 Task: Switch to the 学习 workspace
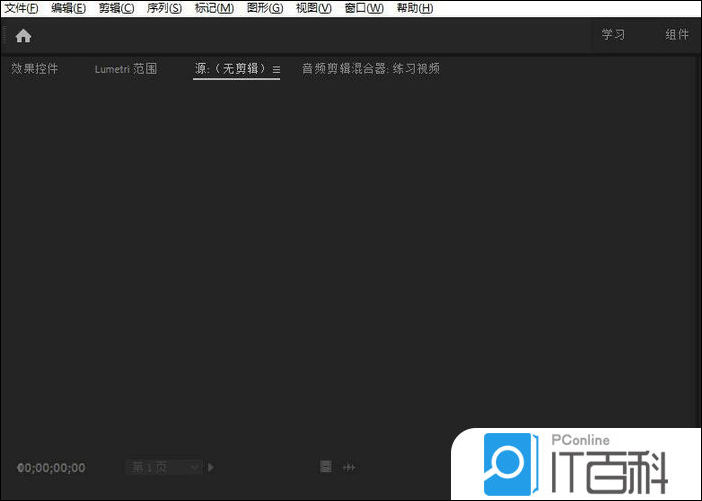[x=613, y=34]
